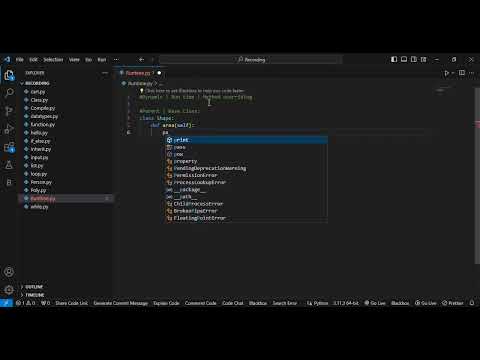480x360 pixels.
Task: Open the Go menu
Action: coord(88,60)
